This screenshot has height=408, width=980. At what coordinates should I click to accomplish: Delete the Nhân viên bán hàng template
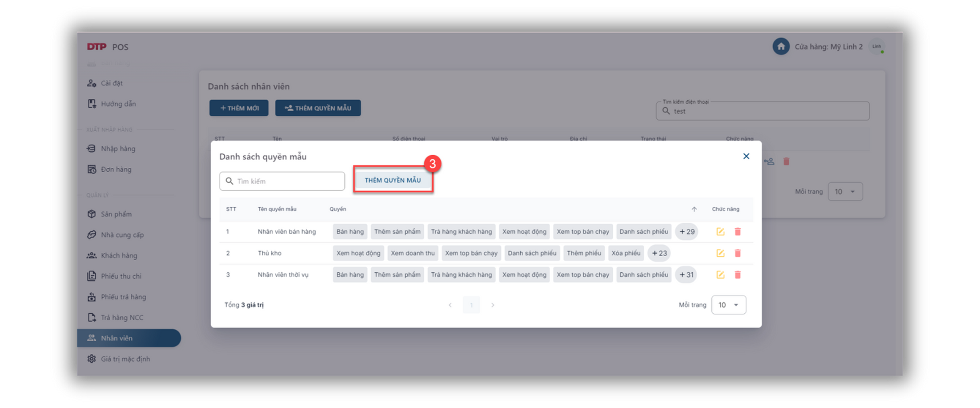pos(737,231)
